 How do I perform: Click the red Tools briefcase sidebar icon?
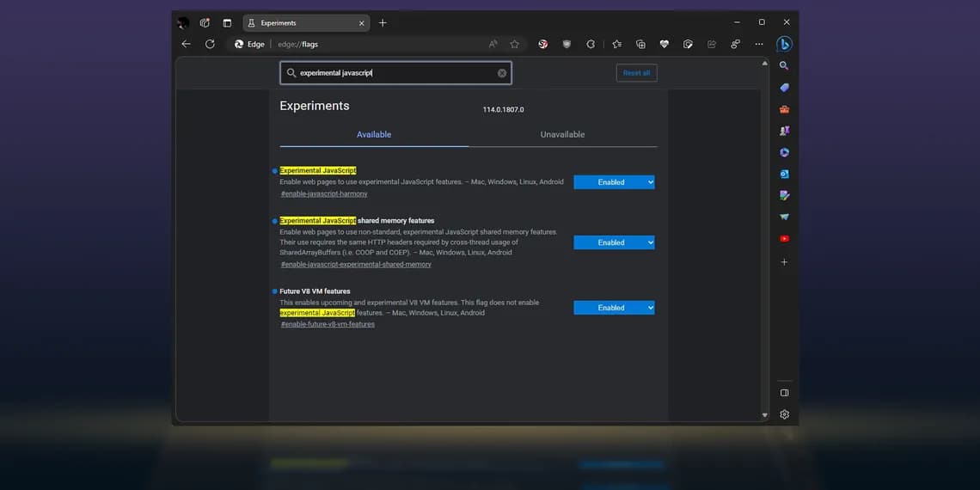[784, 109]
